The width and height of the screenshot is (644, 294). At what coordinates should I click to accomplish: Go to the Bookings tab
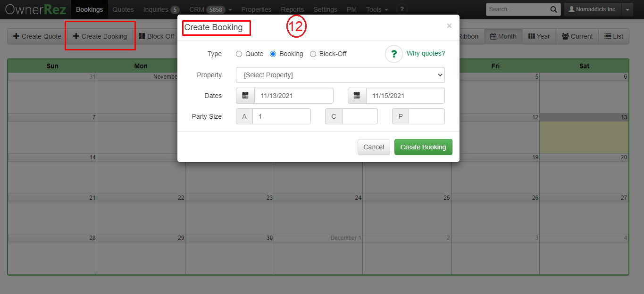[x=89, y=9]
